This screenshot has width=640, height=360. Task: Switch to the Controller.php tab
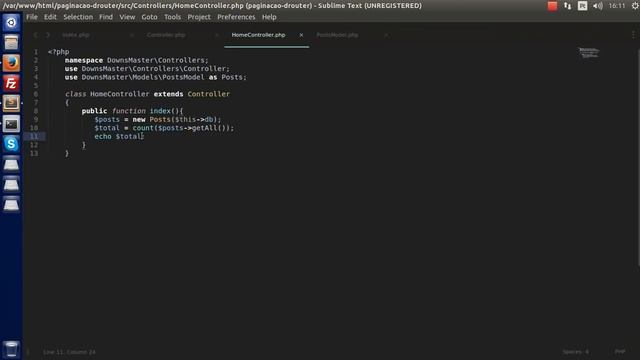(x=166, y=35)
